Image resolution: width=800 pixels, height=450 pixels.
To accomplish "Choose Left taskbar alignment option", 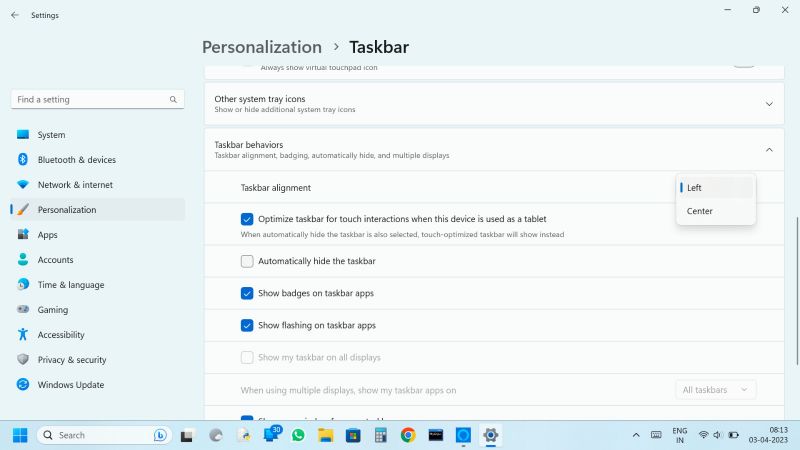I will pos(715,188).
